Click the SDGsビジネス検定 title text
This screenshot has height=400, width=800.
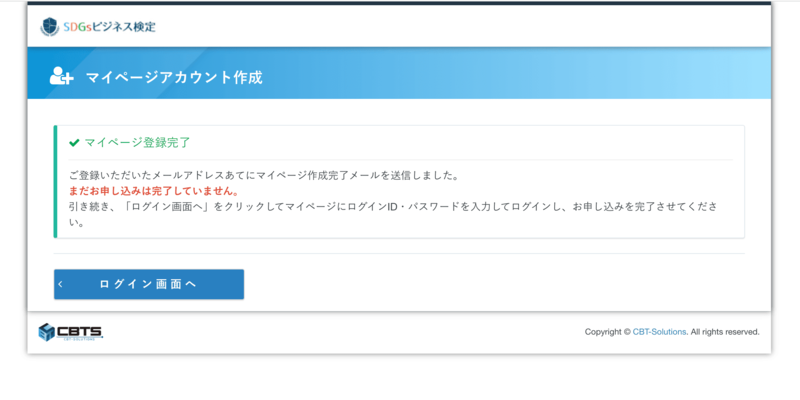point(110,27)
